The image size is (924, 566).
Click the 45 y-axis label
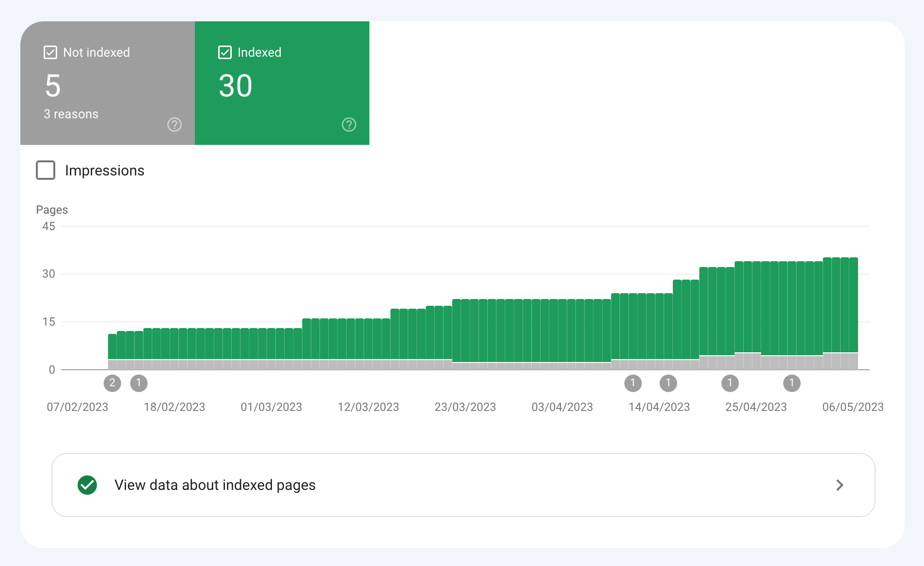48,226
